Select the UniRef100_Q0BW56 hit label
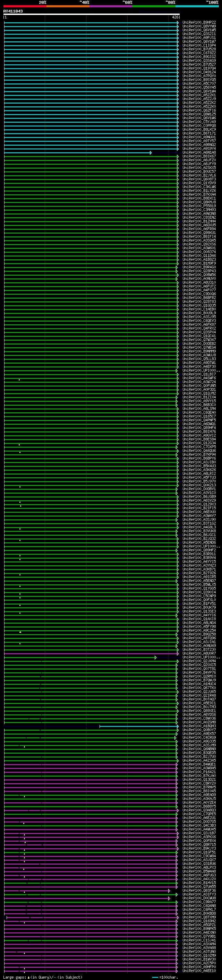This screenshot has width=222, height=980. pyautogui.click(x=199, y=275)
